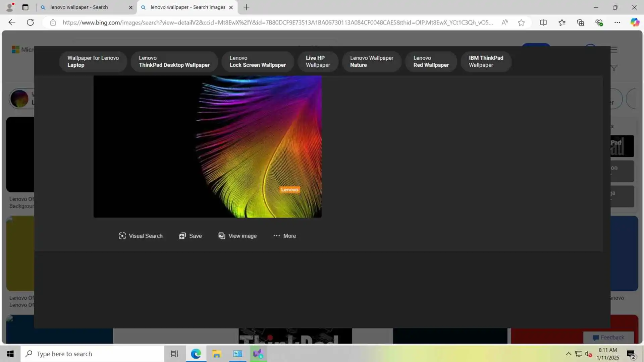Select Lenovo Lock Screen Wallpaper chip

point(258,61)
